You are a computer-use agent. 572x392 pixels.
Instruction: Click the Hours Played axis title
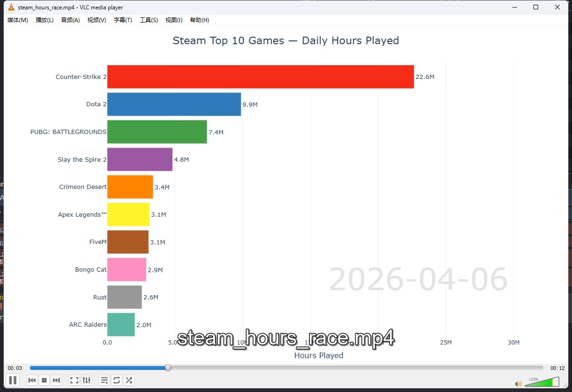[x=319, y=355]
